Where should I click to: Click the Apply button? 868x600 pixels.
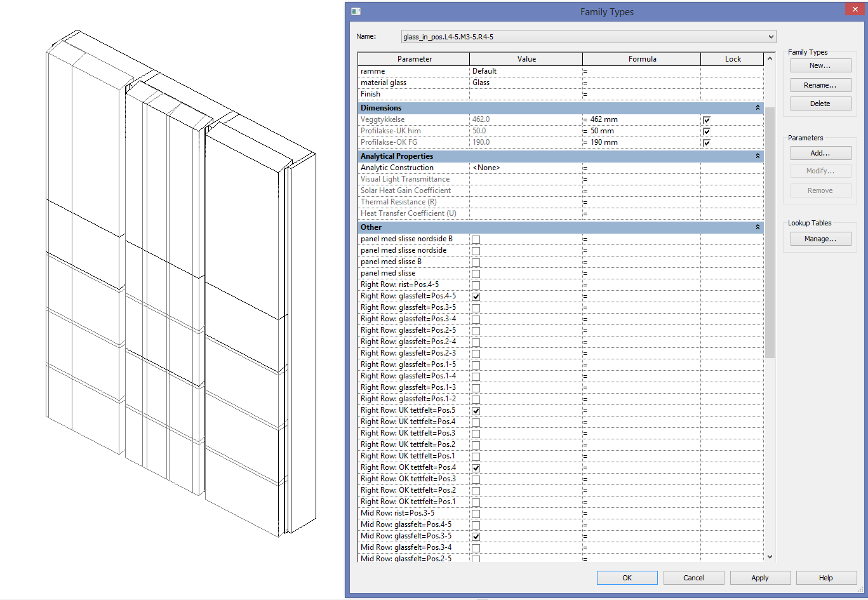click(x=760, y=578)
